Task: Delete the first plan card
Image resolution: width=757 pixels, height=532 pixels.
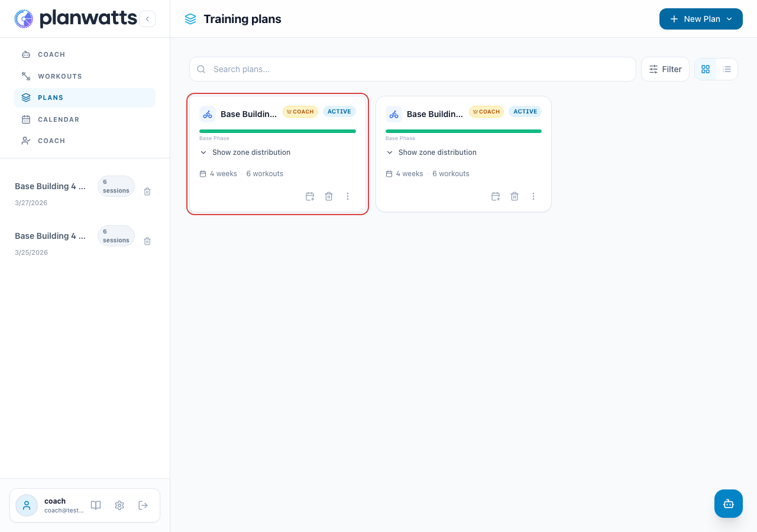Action: [329, 196]
